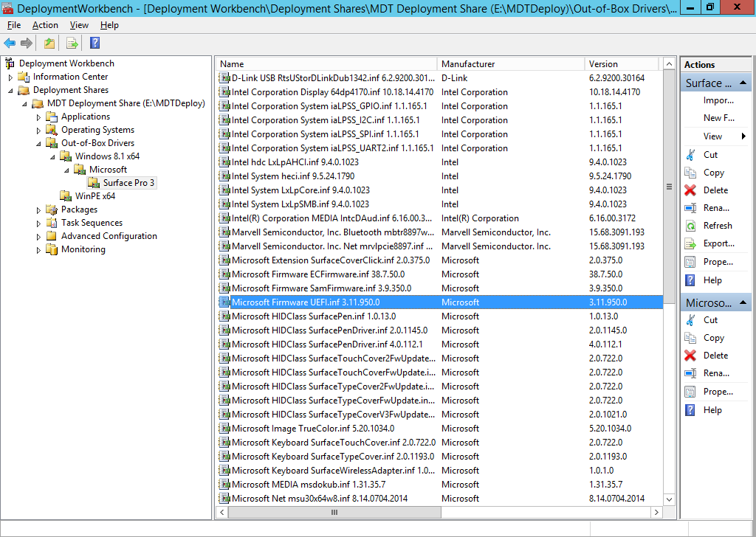Click the New F... action link
This screenshot has height=537, width=756.
click(x=719, y=118)
